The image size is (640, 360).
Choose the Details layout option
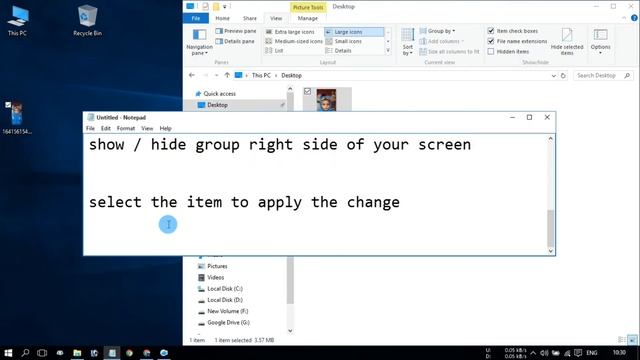tap(338, 51)
